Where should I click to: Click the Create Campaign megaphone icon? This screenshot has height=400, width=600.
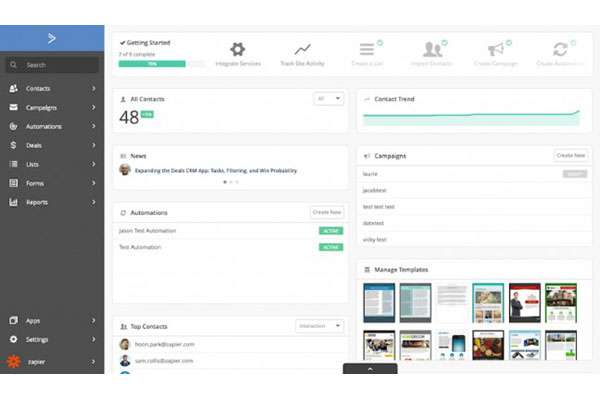click(x=496, y=49)
